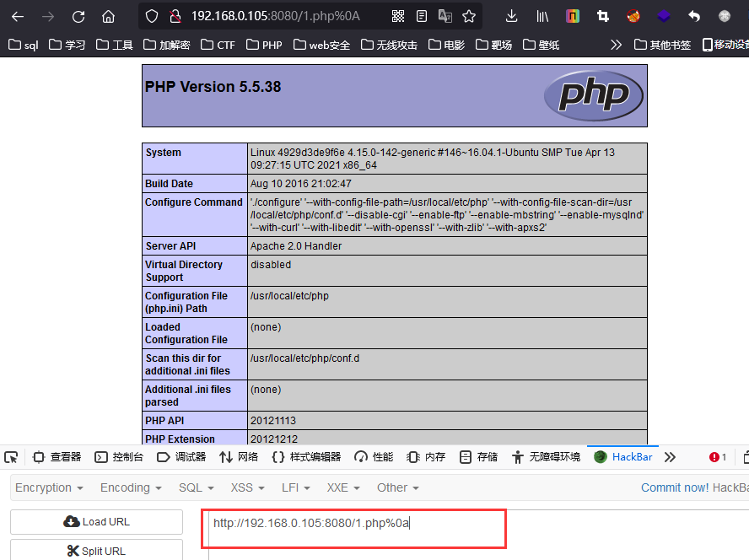Open the CTF bookmarks folder
This screenshot has width=749, height=560.
[218, 45]
